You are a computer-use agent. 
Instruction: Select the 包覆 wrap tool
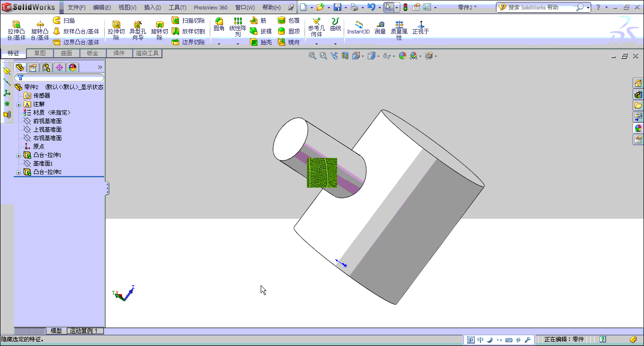click(x=289, y=20)
